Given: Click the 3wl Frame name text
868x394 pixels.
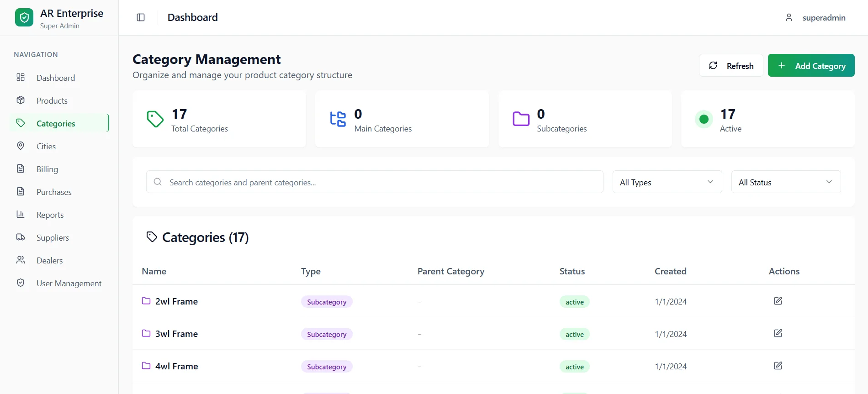Looking at the screenshot, I should coord(176,334).
